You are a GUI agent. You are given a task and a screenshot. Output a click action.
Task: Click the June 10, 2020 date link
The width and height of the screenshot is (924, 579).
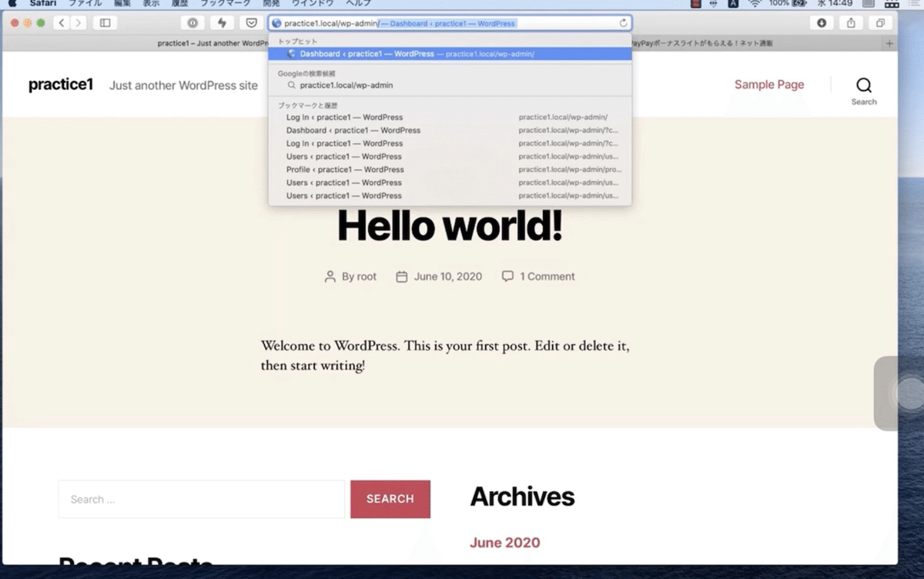tap(448, 276)
